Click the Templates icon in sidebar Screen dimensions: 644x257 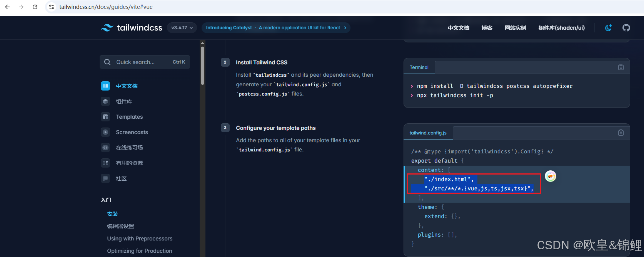pyautogui.click(x=105, y=117)
